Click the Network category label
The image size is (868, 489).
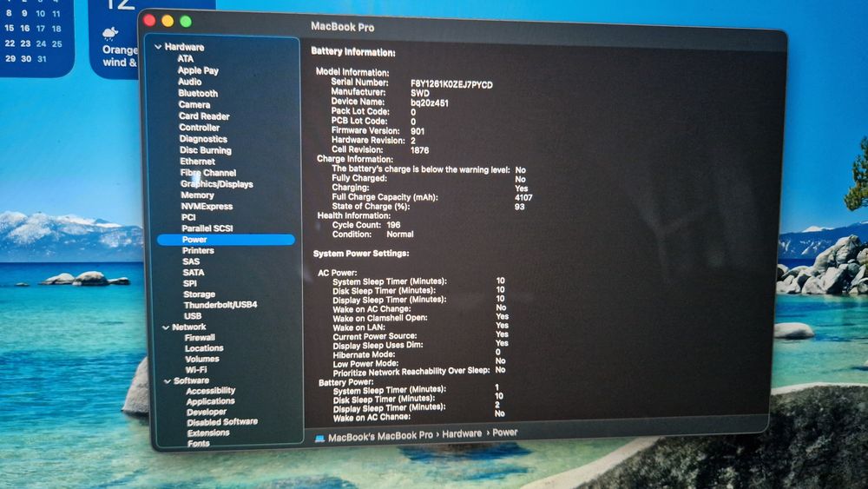point(188,327)
